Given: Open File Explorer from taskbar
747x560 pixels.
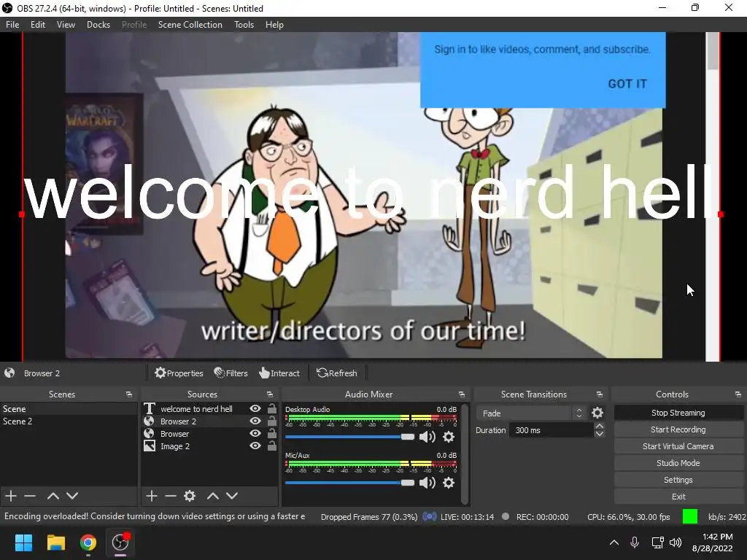Looking at the screenshot, I should pos(55,542).
